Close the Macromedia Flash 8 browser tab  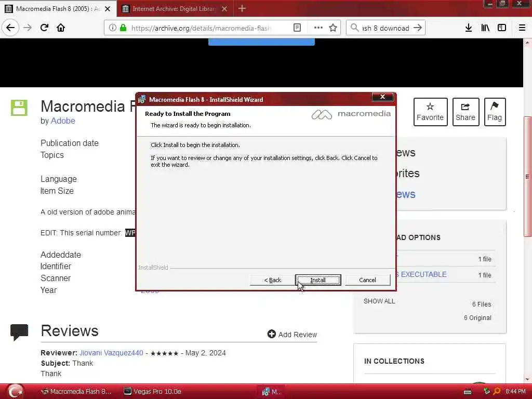click(108, 9)
